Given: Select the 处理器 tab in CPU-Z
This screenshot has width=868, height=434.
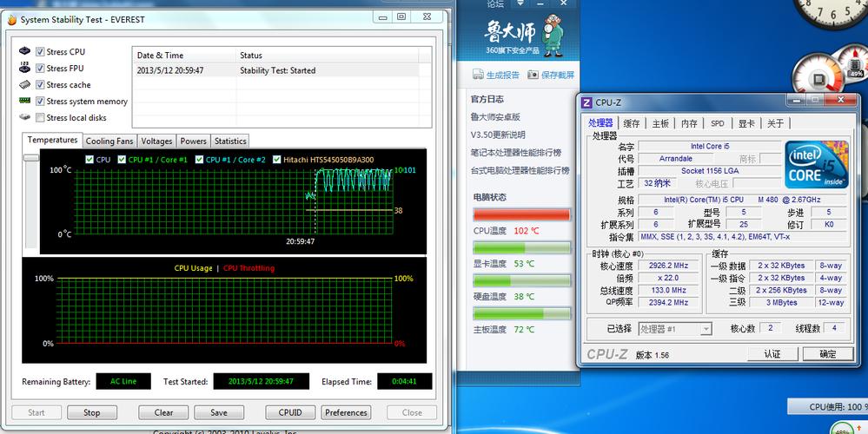Looking at the screenshot, I should point(600,122).
